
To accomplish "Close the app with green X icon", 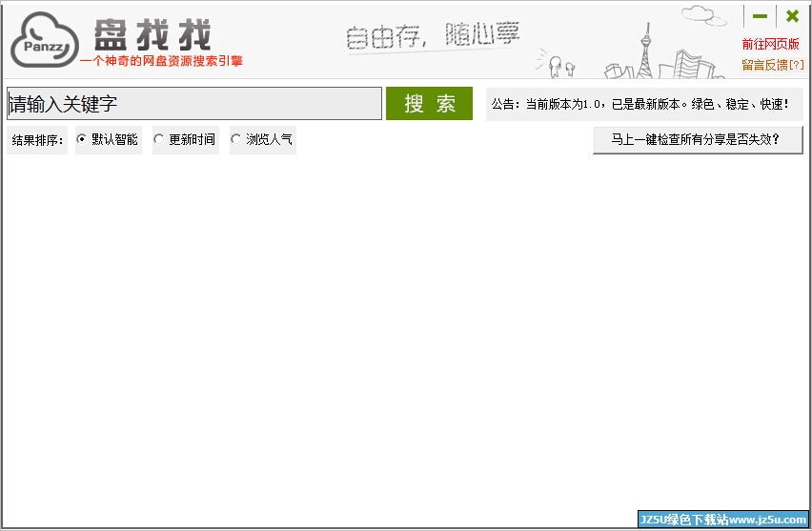I will coord(792,16).
